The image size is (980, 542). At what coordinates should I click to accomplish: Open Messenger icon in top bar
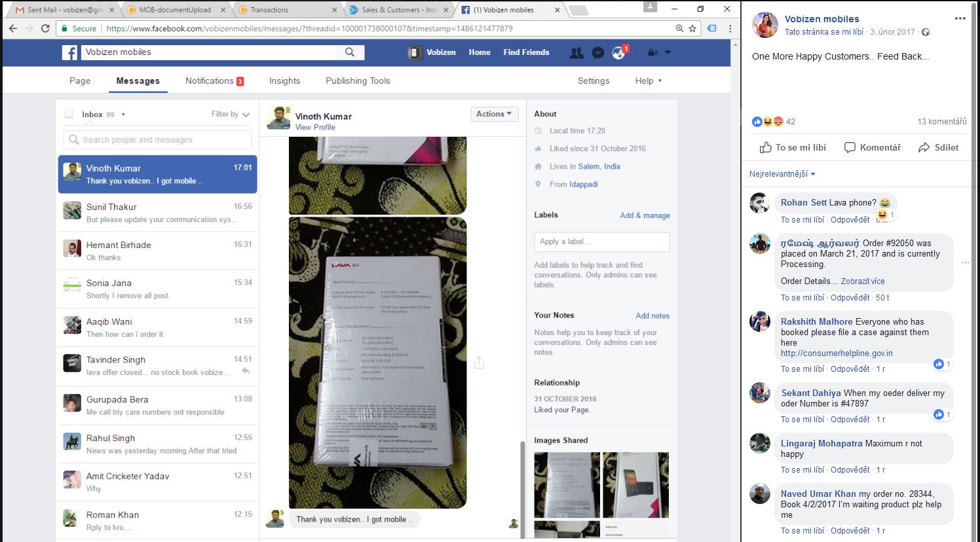coord(598,53)
